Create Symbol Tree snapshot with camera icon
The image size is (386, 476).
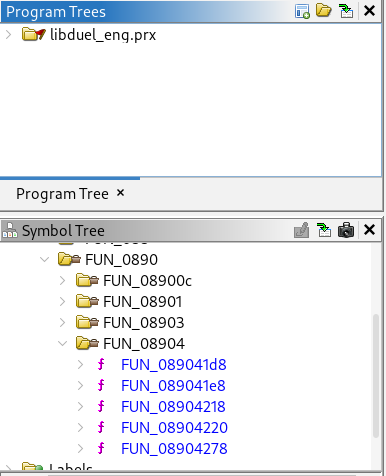[x=346, y=230]
